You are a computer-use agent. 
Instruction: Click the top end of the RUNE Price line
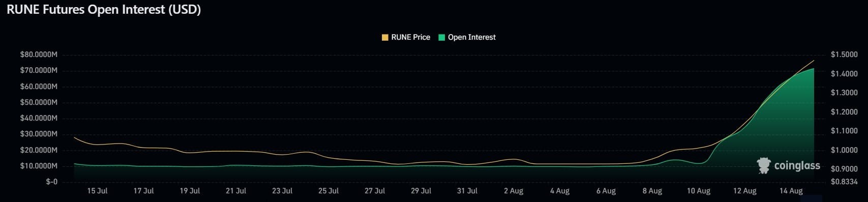(x=814, y=61)
